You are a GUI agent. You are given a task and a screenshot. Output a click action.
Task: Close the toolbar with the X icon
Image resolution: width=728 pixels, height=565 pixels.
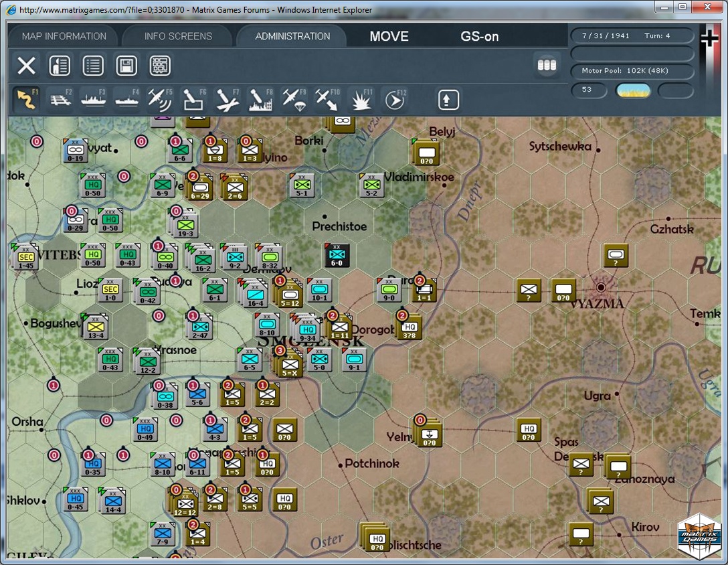pyautogui.click(x=27, y=66)
